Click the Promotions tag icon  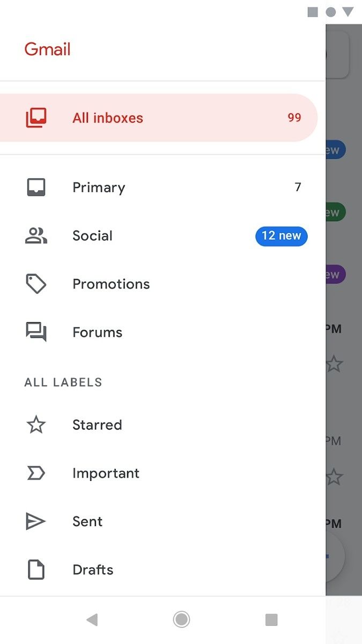[x=35, y=284]
